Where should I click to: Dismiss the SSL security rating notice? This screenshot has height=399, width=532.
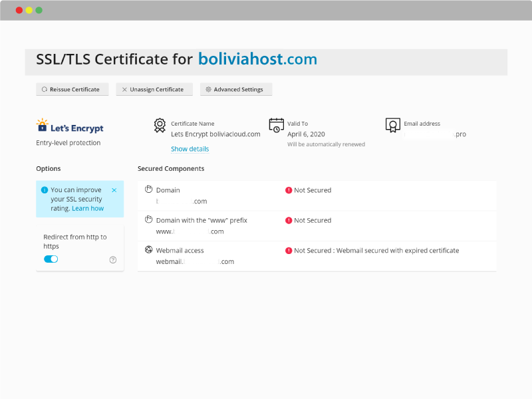(x=114, y=190)
